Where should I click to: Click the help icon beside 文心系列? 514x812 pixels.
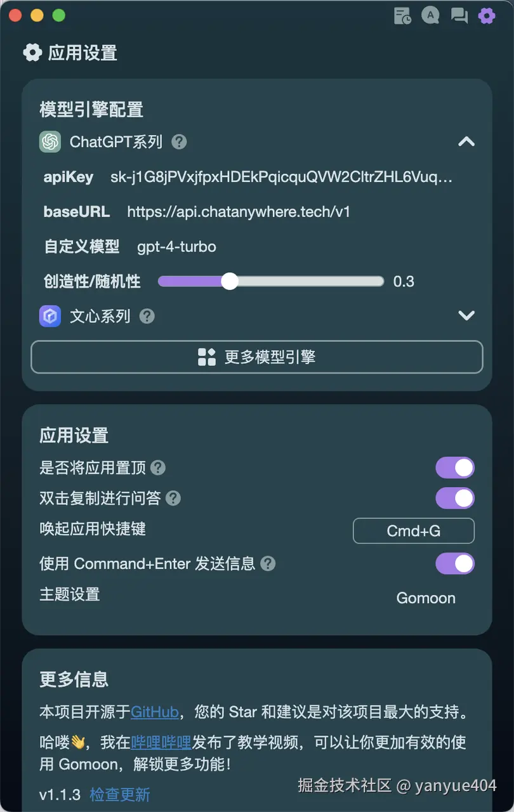pyautogui.click(x=147, y=316)
